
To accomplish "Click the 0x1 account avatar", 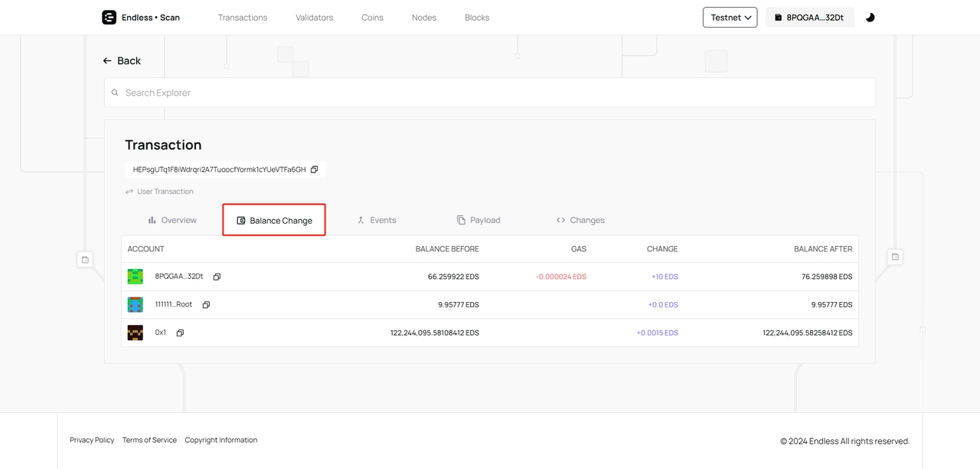I will point(136,333).
